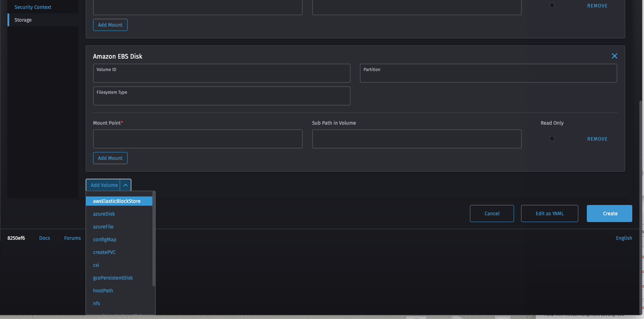Select nfs volume option
This screenshot has height=319, width=644.
click(x=119, y=303)
